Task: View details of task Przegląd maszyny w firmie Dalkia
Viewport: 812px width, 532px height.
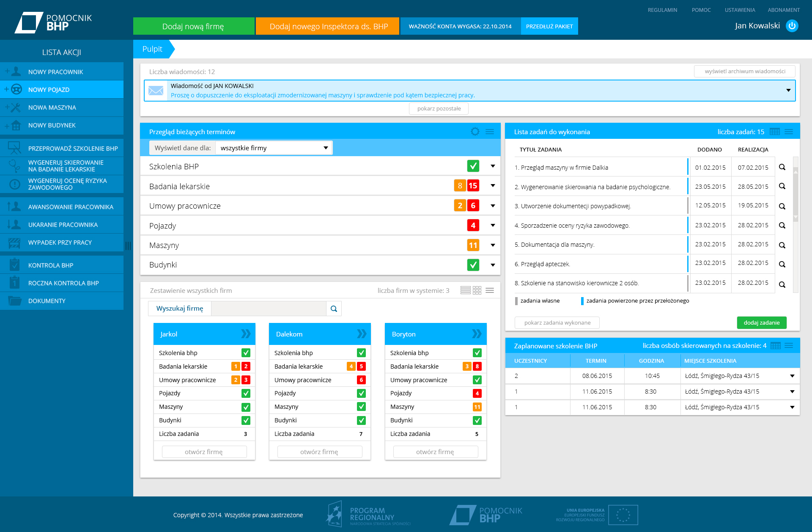Action: pyautogui.click(x=782, y=167)
